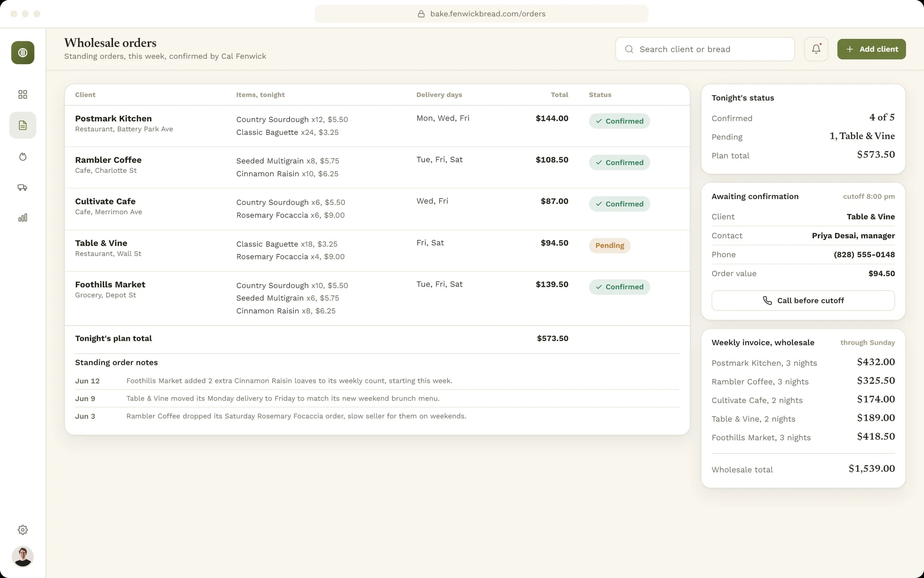
Task: Open the dashboard grid icon in sidebar
Action: (23, 94)
